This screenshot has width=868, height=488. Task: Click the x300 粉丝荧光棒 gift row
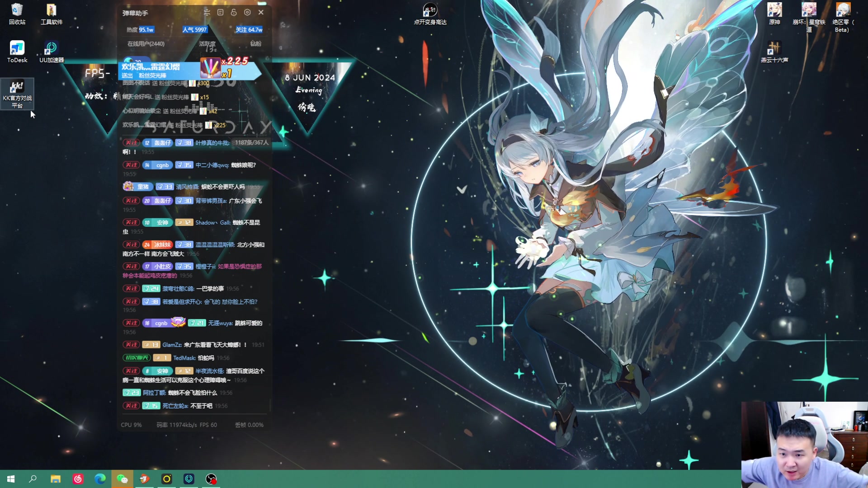click(x=166, y=83)
